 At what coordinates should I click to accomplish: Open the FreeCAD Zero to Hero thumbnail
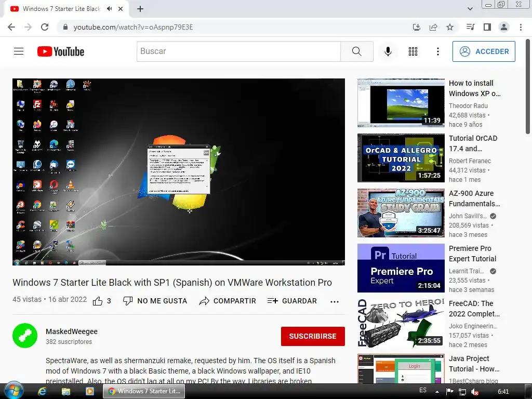401,323
